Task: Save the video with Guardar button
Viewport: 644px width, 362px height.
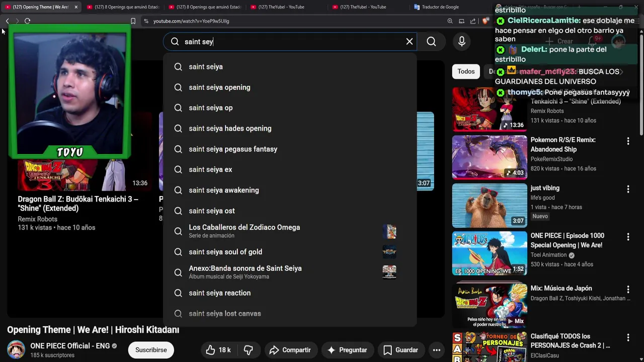Action: point(401,350)
